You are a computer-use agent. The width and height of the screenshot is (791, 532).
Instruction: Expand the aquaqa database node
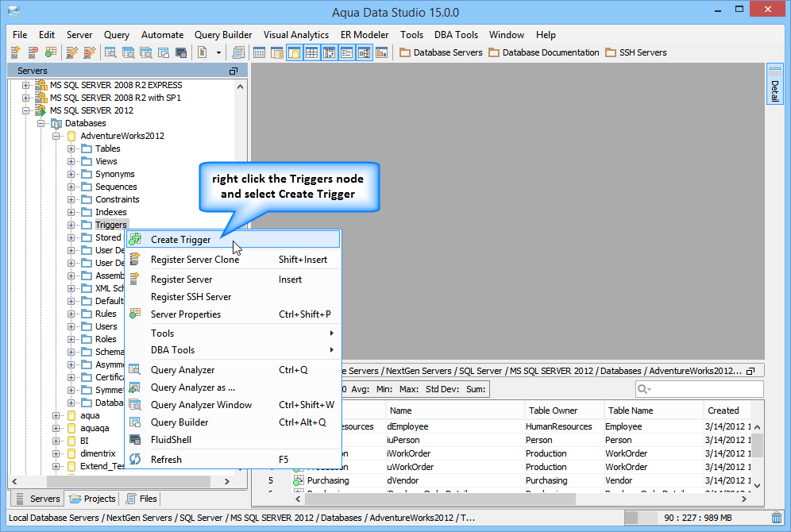(x=56, y=428)
